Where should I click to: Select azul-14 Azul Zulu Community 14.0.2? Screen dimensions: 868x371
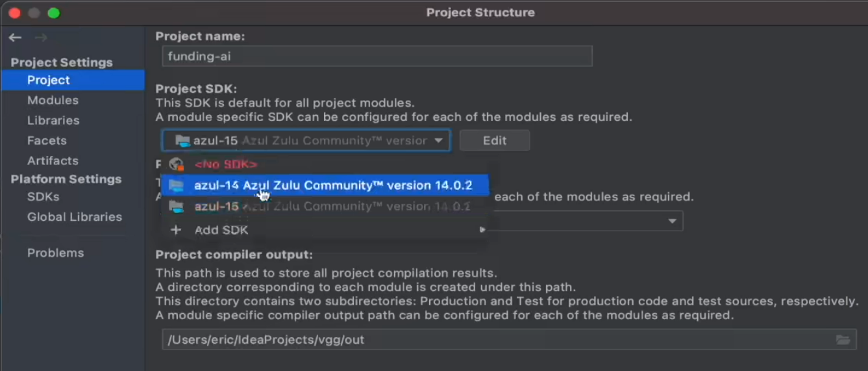[x=332, y=186]
